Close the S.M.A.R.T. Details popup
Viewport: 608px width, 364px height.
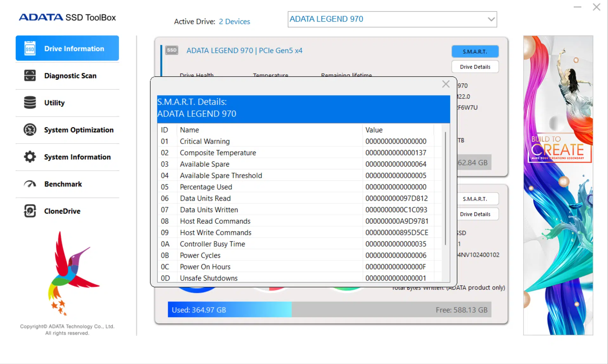446,84
